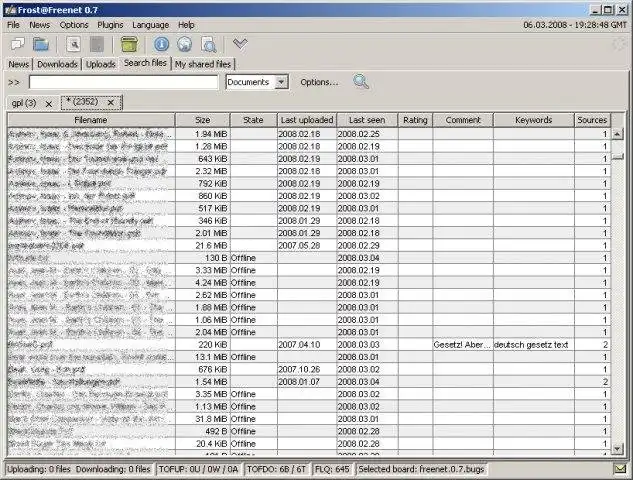Image resolution: width=633 pixels, height=480 pixels.
Task: Select the 20.4 KiB Offline row
Action: [309, 444]
